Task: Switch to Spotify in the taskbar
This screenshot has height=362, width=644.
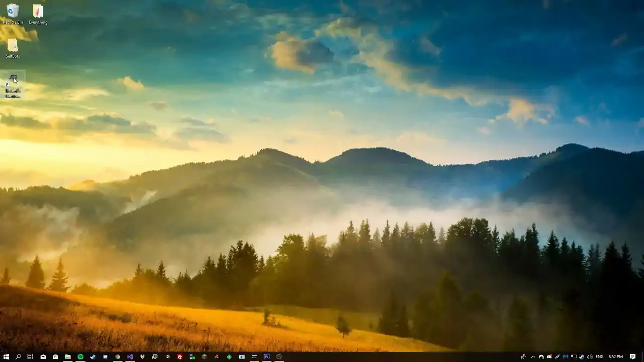Action: (x=80, y=357)
